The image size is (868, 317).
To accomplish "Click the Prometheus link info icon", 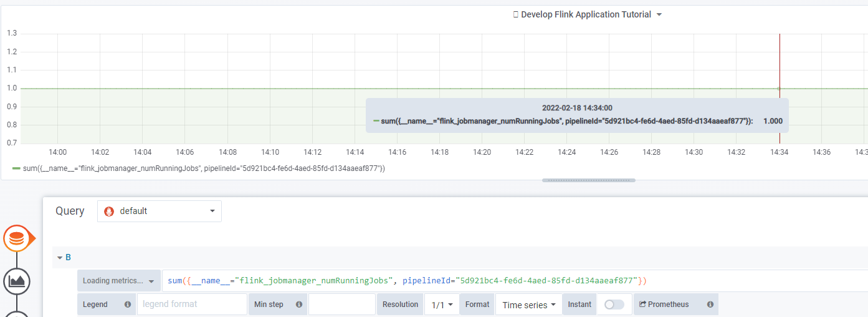I will click(710, 305).
